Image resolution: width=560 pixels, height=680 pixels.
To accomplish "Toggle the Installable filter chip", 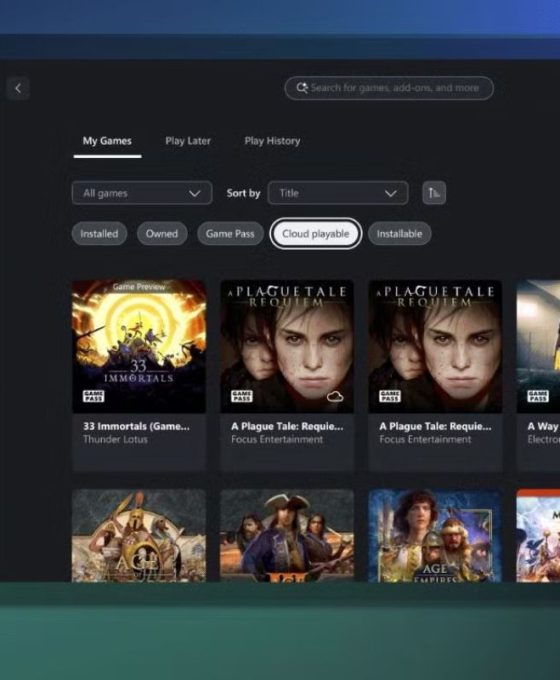I will click(399, 234).
